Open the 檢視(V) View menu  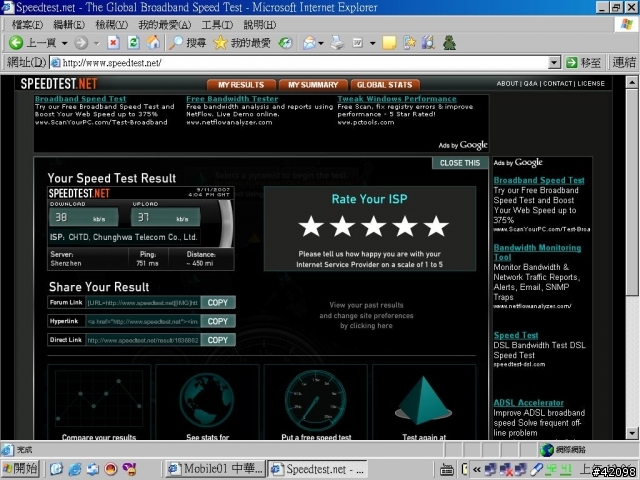click(111, 25)
